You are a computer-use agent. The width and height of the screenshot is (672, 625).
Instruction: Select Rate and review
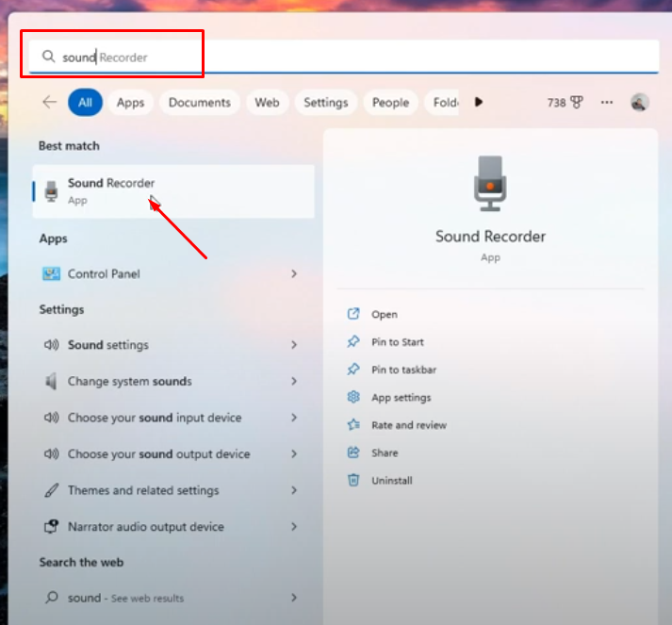click(409, 425)
